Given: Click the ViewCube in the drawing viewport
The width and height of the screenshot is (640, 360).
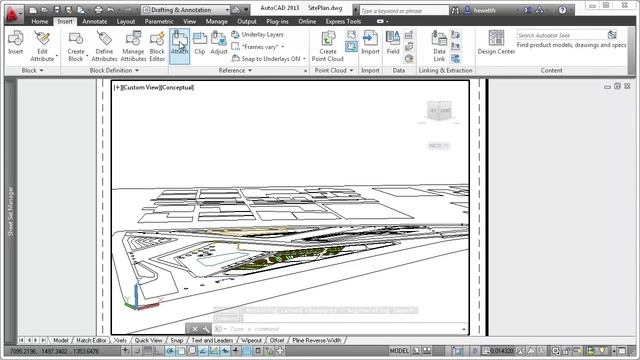Looking at the screenshot, I should (x=439, y=111).
